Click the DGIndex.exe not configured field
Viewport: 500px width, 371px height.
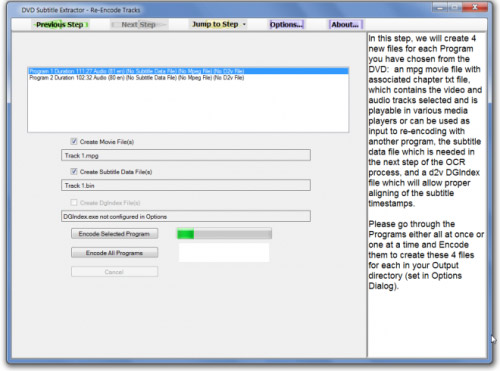[x=186, y=216]
